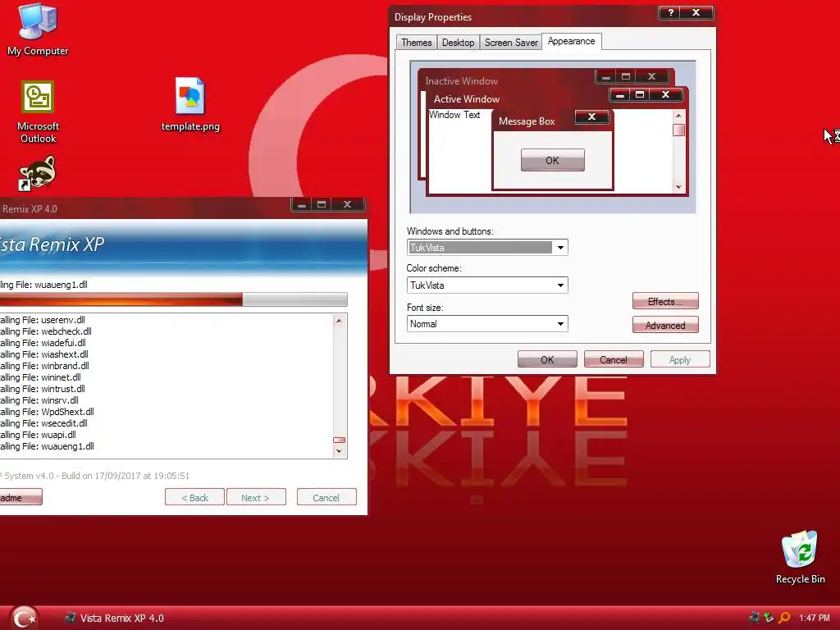
Task: Minimize the Remix XP 4.0 installer window
Action: pos(302,204)
